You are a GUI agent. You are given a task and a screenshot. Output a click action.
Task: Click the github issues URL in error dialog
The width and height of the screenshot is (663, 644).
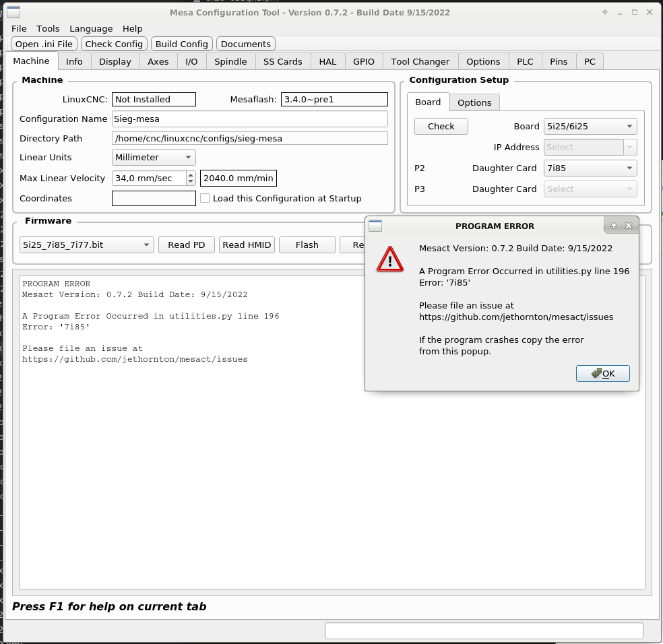(516, 317)
